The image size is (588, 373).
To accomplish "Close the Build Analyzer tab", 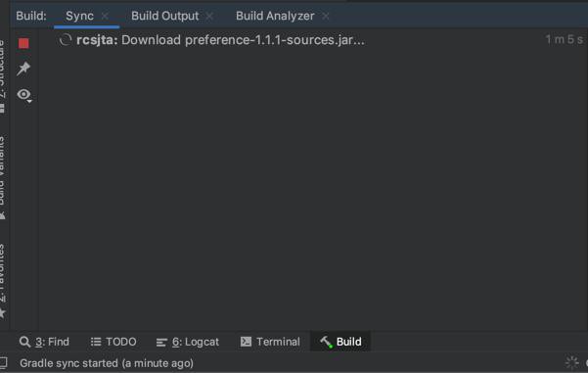I will (326, 16).
